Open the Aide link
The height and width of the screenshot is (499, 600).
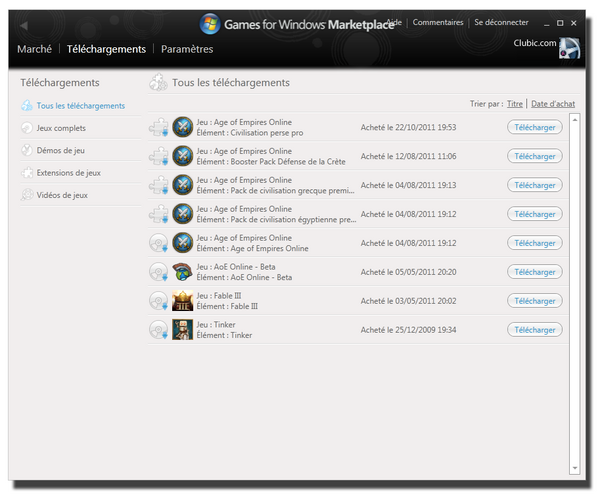[396, 22]
